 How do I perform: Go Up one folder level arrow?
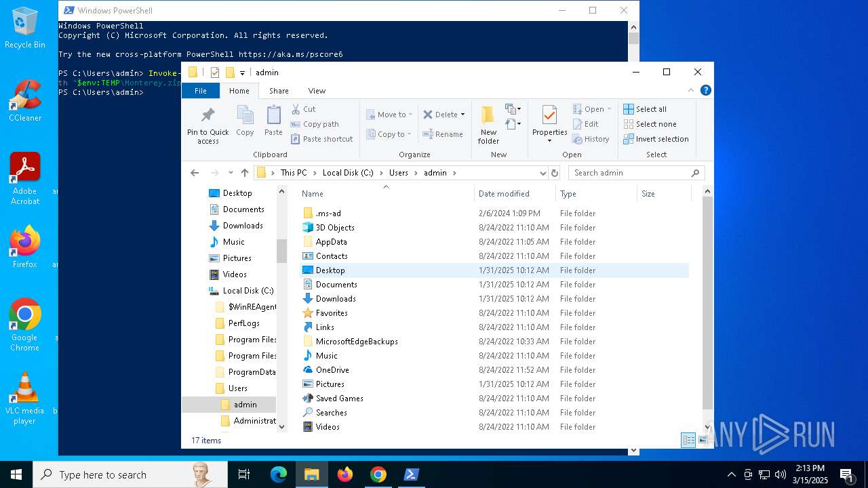[x=245, y=173]
